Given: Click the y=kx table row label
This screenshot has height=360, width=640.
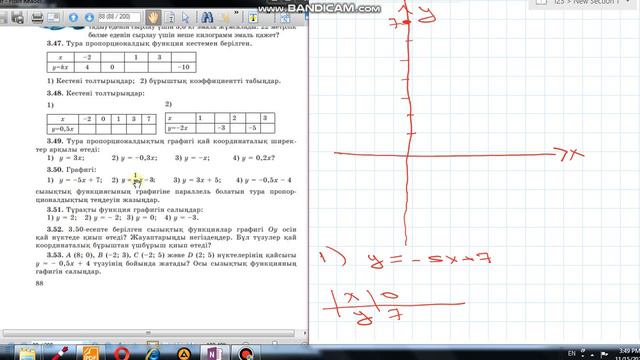Looking at the screenshot, I should tap(60, 67).
